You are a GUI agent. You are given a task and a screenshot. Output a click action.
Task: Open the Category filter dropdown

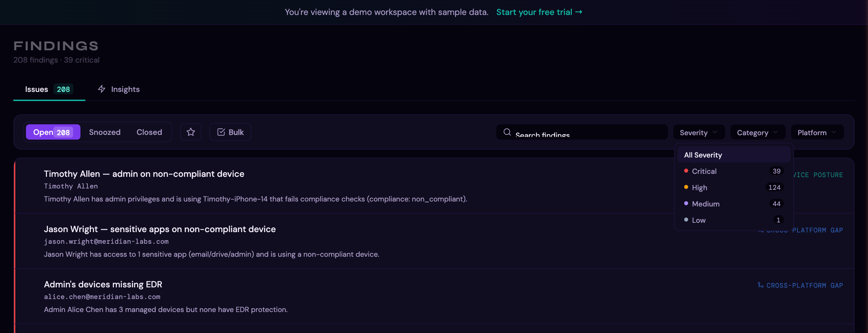click(758, 133)
